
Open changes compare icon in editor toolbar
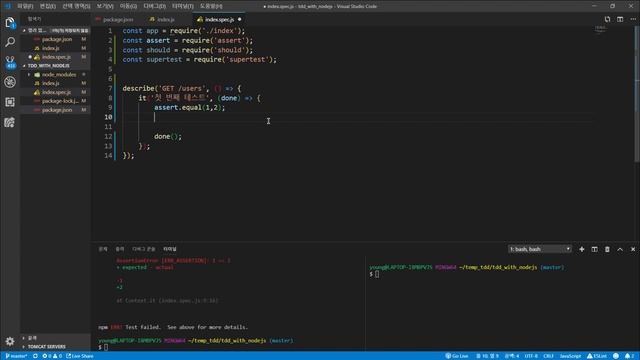click(607, 19)
